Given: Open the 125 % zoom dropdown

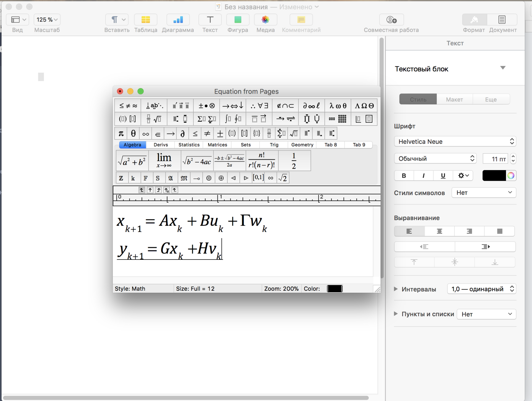Looking at the screenshot, I should [x=47, y=20].
